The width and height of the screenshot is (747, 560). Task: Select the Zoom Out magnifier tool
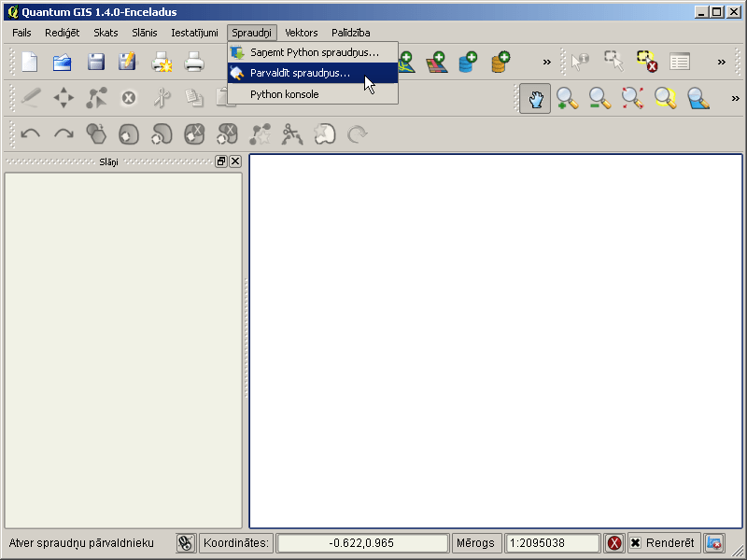coord(599,99)
